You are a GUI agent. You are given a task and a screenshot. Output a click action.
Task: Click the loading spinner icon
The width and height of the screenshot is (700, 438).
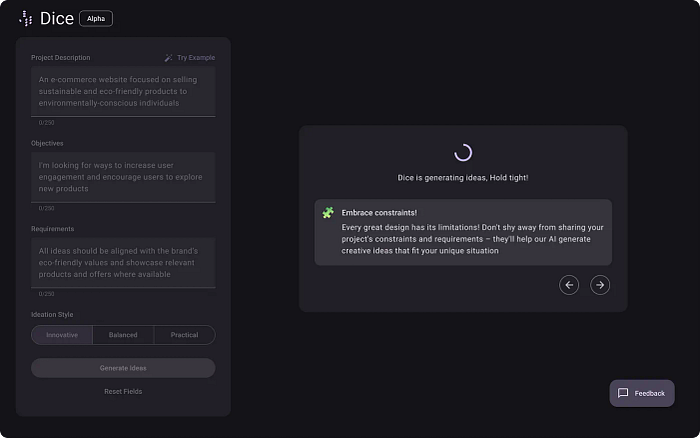tap(463, 153)
